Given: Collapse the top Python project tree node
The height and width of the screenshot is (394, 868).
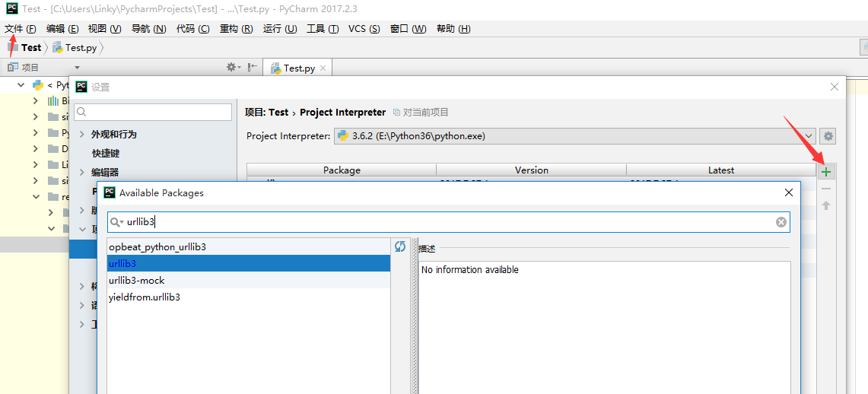Looking at the screenshot, I should (x=21, y=85).
